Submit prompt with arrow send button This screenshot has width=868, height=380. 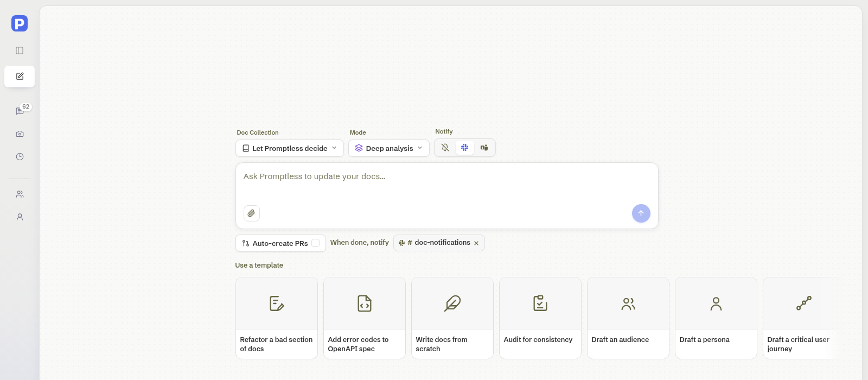tap(641, 213)
